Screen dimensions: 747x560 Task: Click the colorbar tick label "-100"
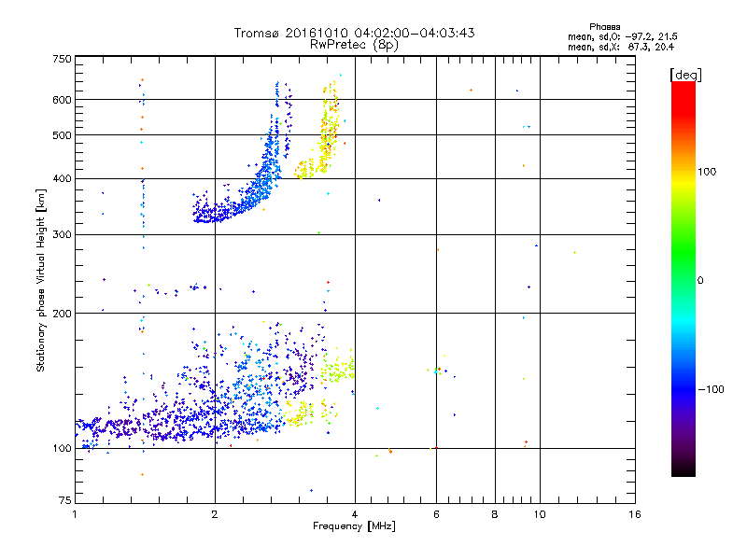coord(711,389)
